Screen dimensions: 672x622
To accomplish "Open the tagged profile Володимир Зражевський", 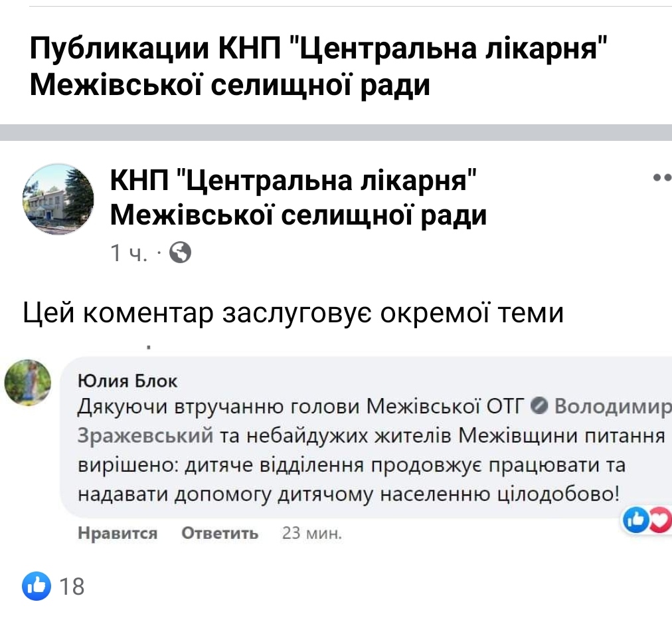I will pos(611,405).
